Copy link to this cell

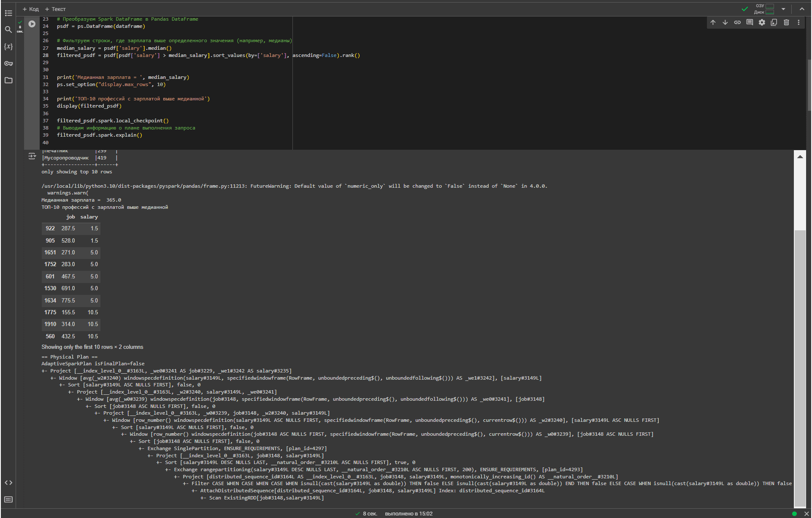(737, 22)
